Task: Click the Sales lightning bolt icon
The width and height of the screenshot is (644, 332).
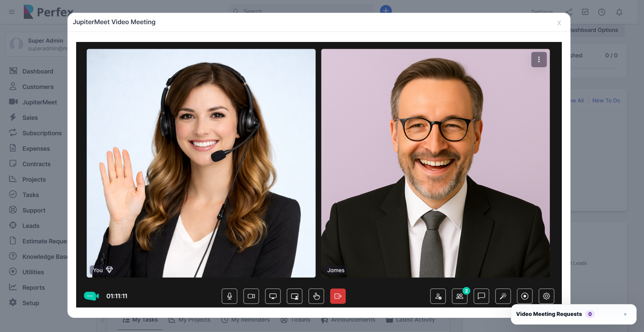Action: point(13,117)
